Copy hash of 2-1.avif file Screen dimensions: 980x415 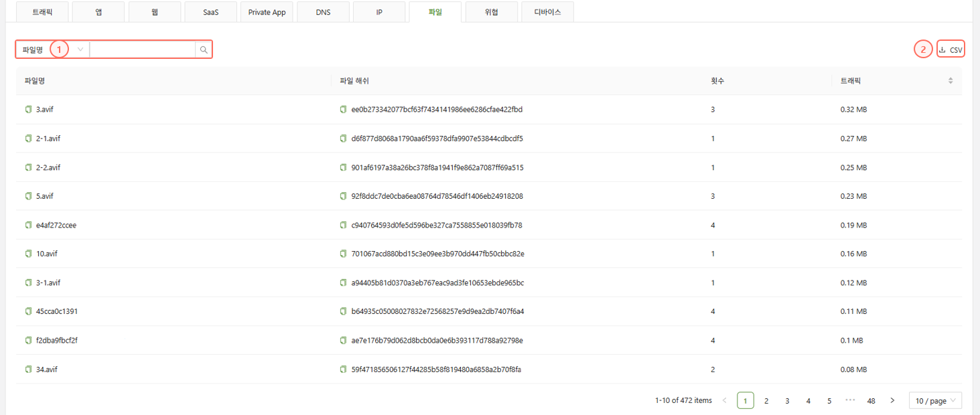[344, 139]
